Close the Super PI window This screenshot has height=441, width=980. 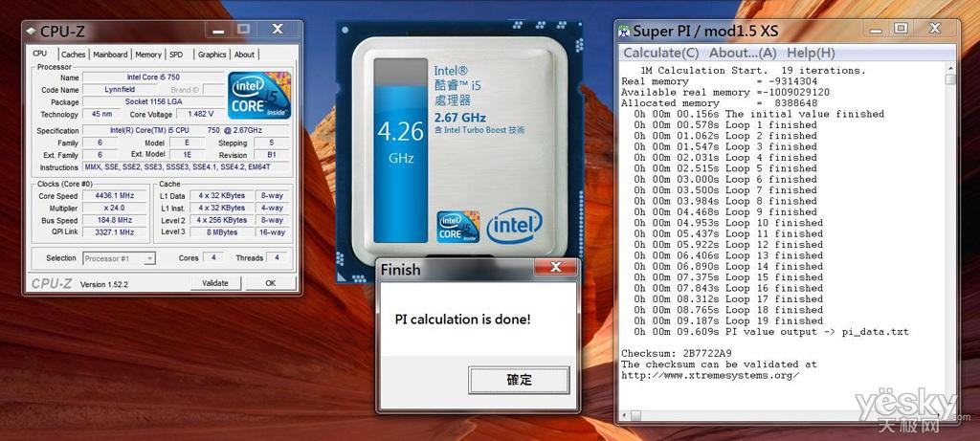point(935,28)
